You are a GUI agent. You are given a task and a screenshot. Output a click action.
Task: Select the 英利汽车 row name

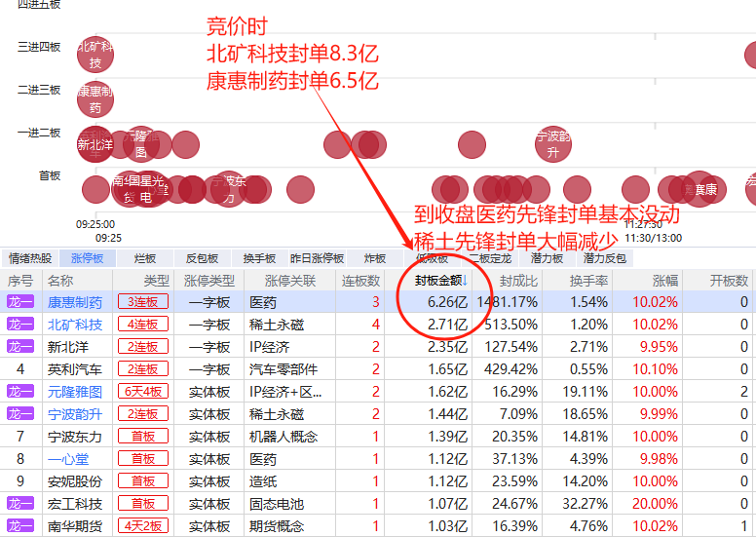75,369
